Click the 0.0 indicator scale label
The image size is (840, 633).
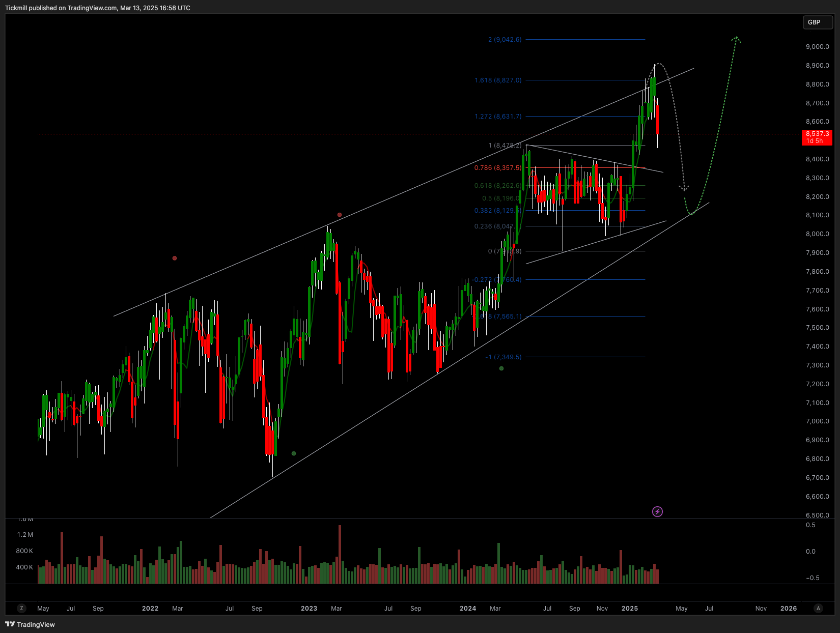pos(810,552)
